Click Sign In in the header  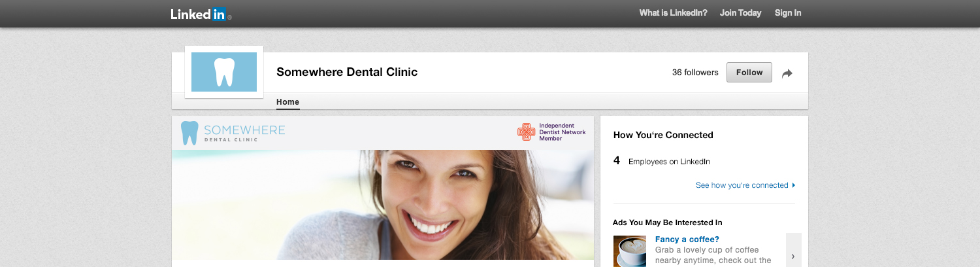(788, 13)
